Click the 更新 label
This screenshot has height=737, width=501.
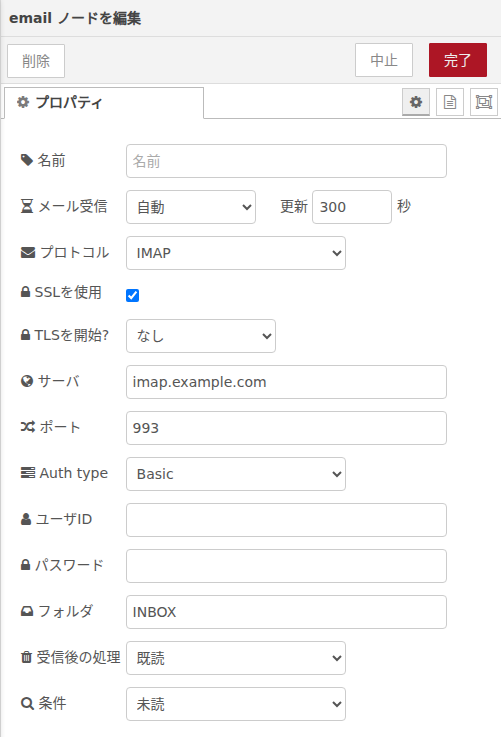[x=294, y=206]
